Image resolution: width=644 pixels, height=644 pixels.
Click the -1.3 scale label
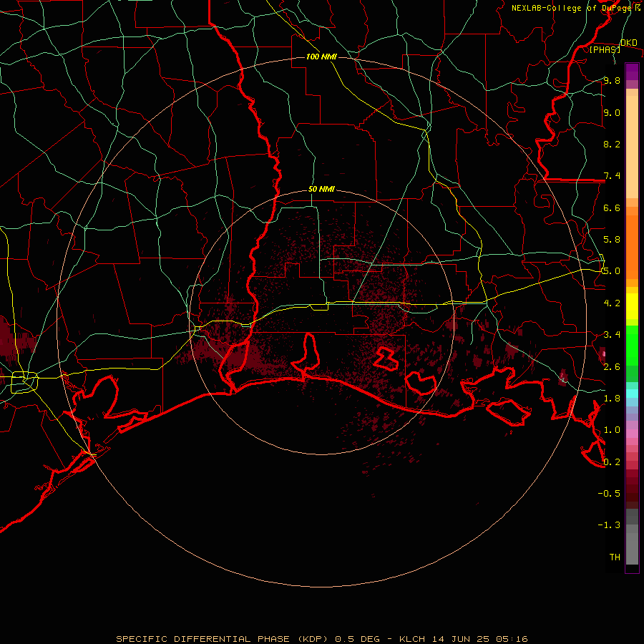(609, 525)
